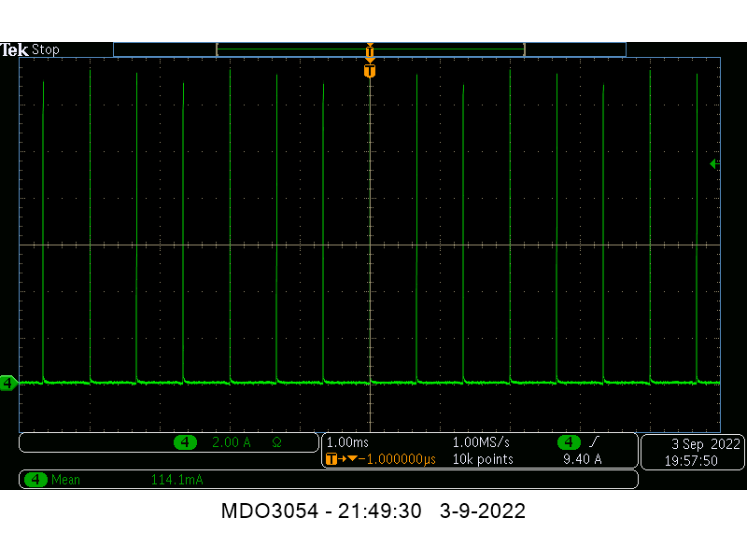
Task: Click the Tek logo in the corner
Action: (x=15, y=49)
